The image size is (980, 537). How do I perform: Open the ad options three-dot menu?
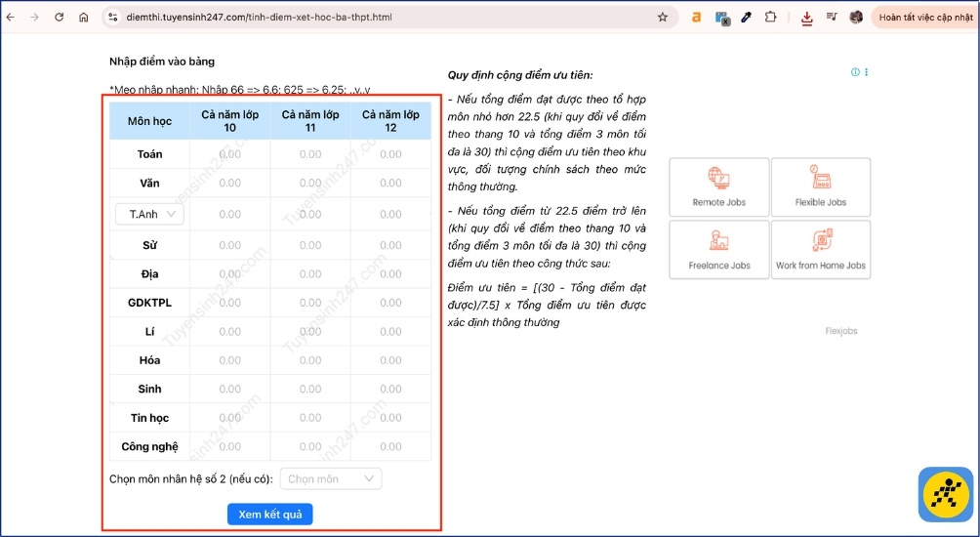point(866,72)
